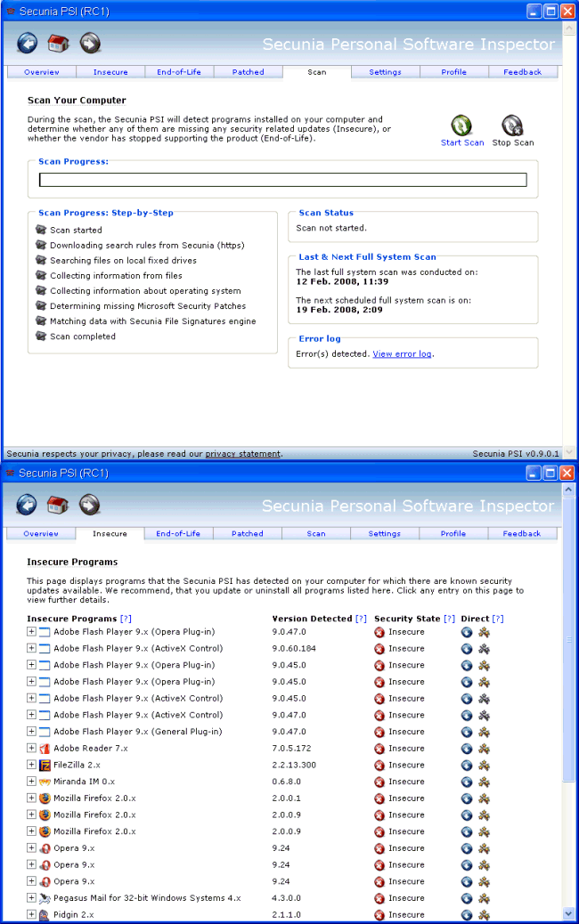Click version number 2.2.13.300
This screenshot has width=579, height=924.
(x=294, y=765)
